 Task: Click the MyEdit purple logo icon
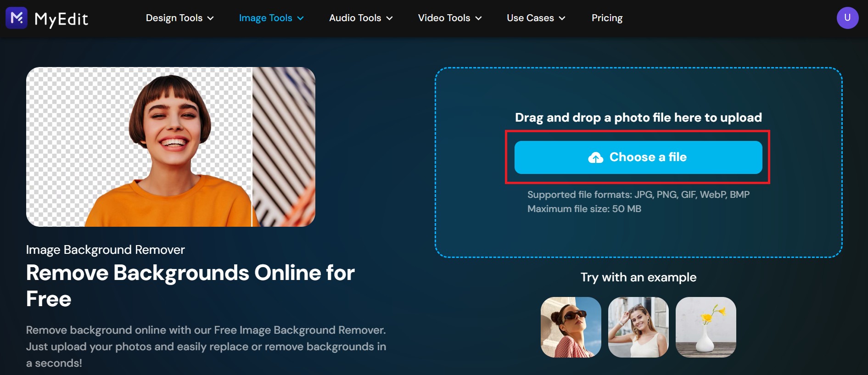tap(17, 18)
